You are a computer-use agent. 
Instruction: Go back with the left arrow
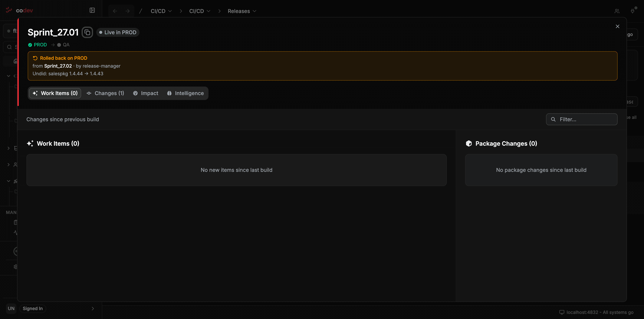coord(115,11)
